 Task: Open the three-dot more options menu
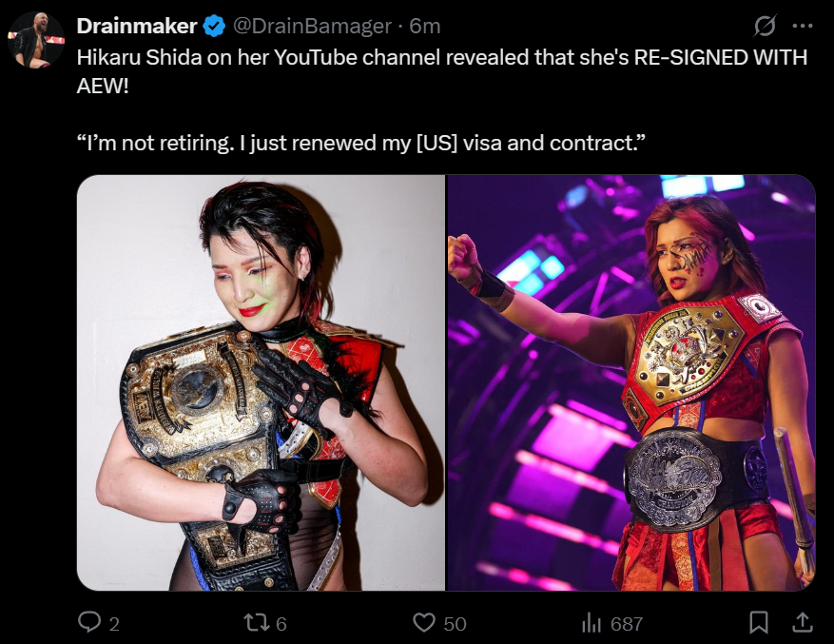point(803,26)
